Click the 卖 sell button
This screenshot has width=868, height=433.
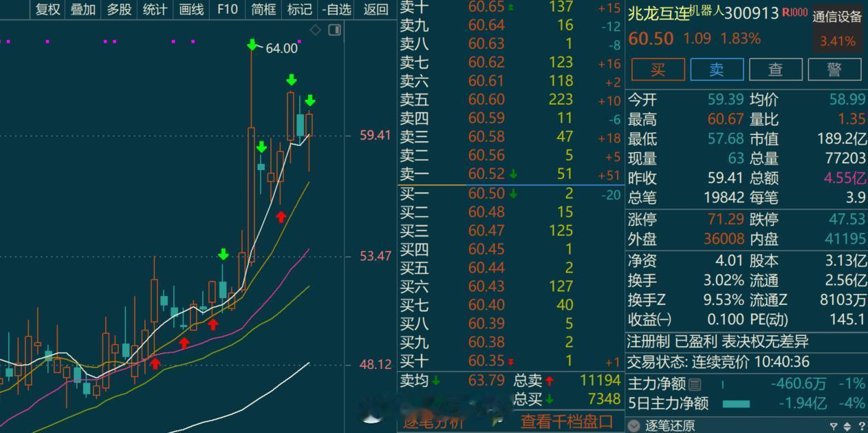click(717, 69)
